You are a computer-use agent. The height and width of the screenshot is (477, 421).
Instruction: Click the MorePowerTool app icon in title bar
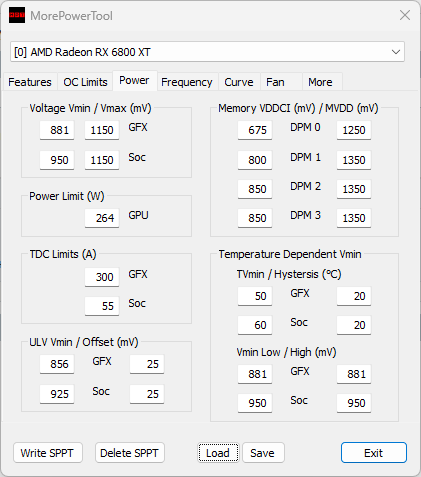pyautogui.click(x=17, y=15)
